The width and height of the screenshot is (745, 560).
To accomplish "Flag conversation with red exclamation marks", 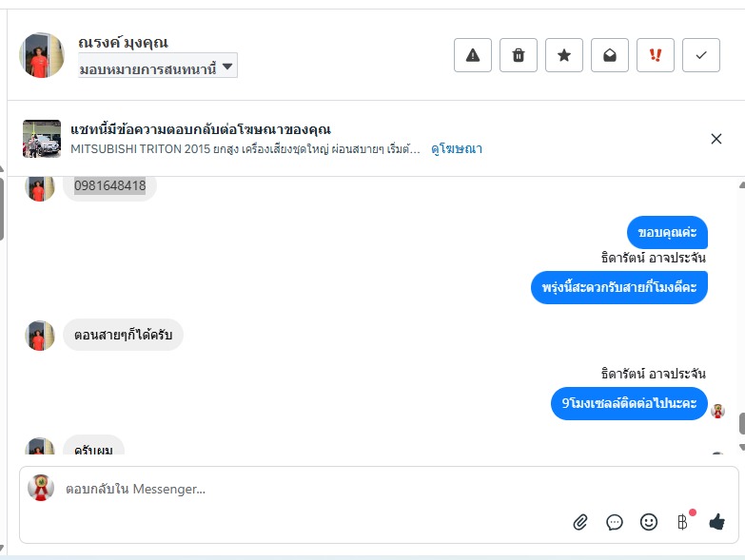I will [x=656, y=55].
